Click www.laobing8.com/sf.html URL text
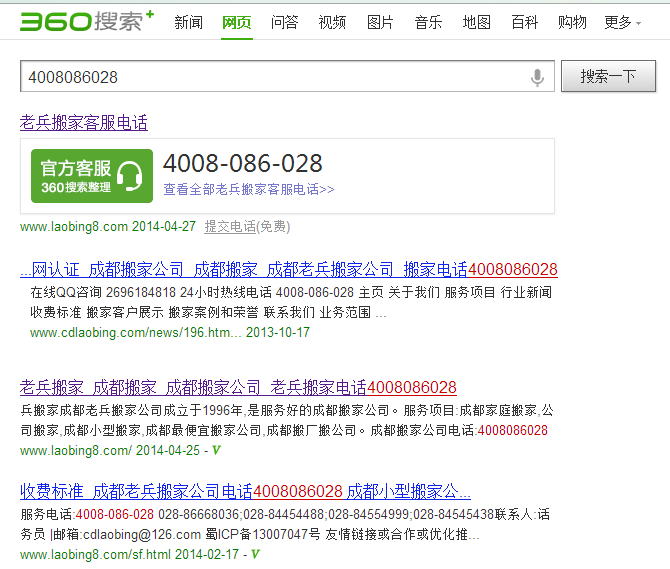Screen dimensions: 670x569 [95, 554]
